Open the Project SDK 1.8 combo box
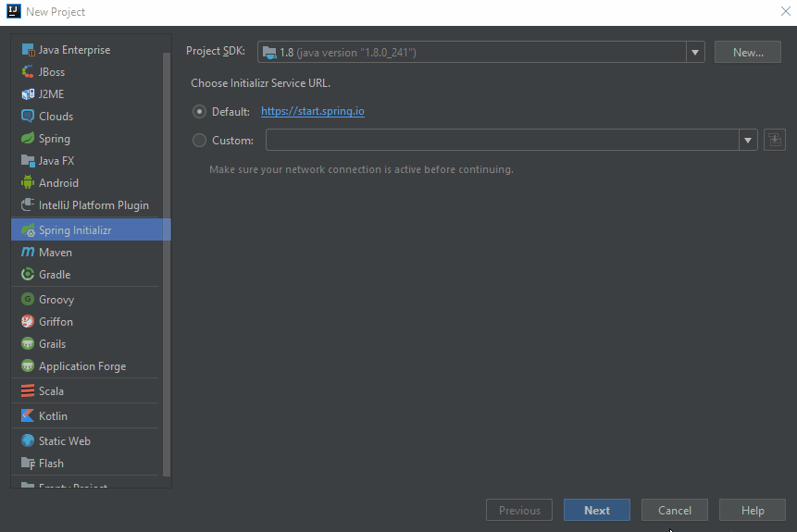This screenshot has height=532, width=797. 480,53
